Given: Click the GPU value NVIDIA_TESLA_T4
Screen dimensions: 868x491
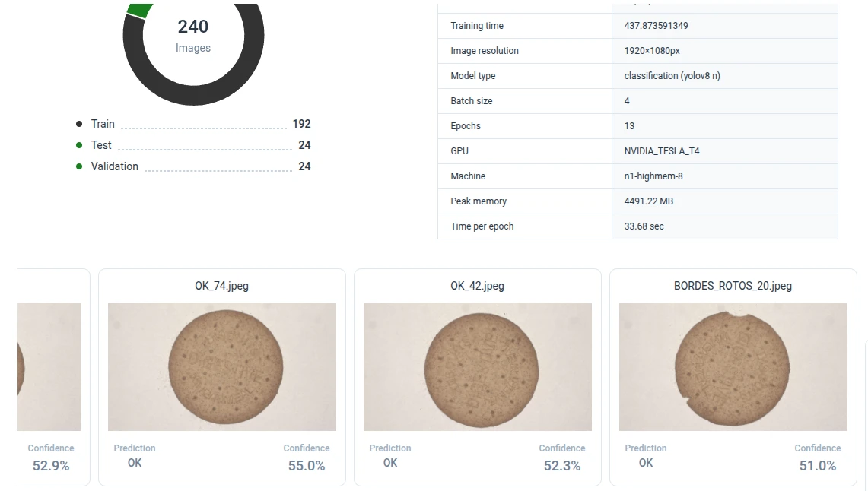Looking at the screenshot, I should [x=661, y=151].
